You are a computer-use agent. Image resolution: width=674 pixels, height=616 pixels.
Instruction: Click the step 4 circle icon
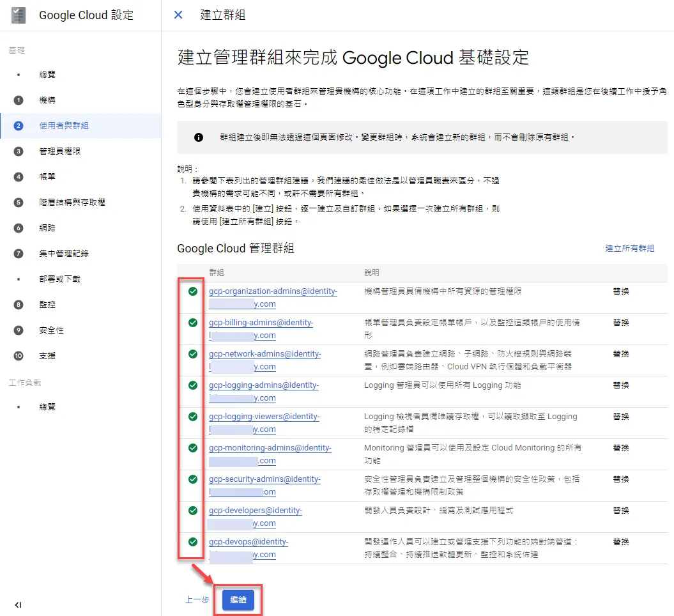[18, 176]
